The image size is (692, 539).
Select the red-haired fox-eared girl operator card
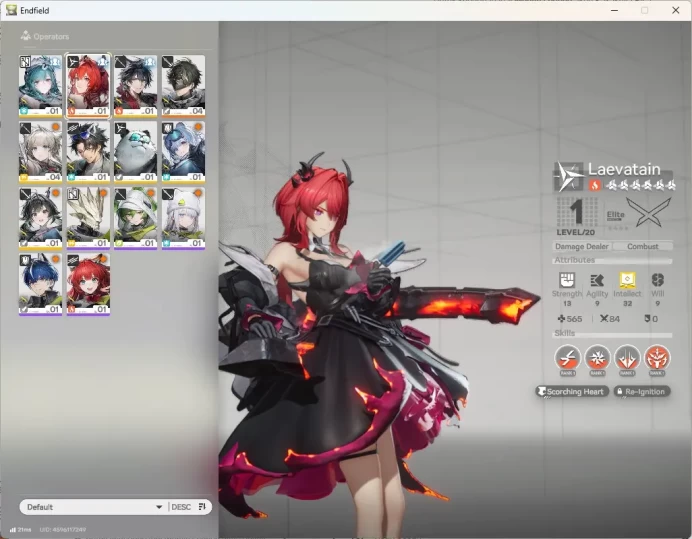pyautogui.click(x=88, y=284)
